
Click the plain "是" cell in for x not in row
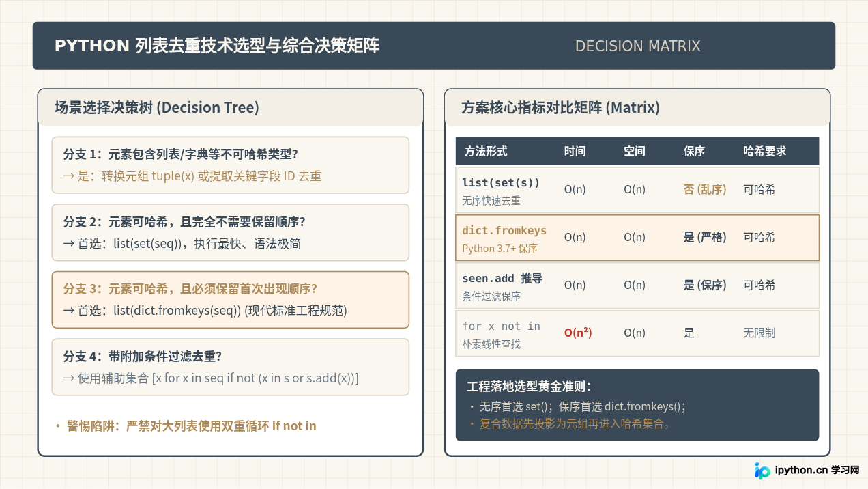tap(689, 333)
